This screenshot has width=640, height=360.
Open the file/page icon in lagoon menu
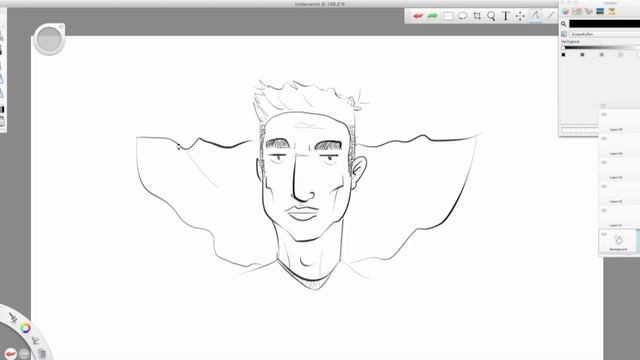click(x=42, y=353)
